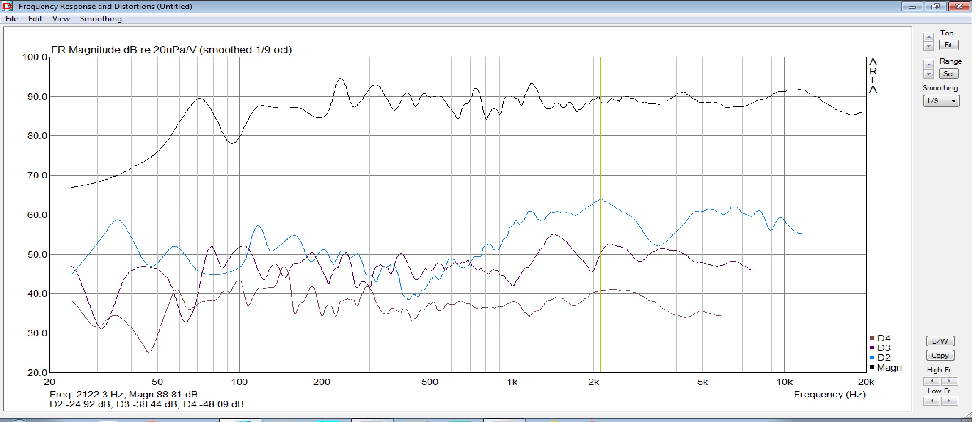The width and height of the screenshot is (980, 422).
Task: Click the Top up arrow stepper
Action: [928, 37]
